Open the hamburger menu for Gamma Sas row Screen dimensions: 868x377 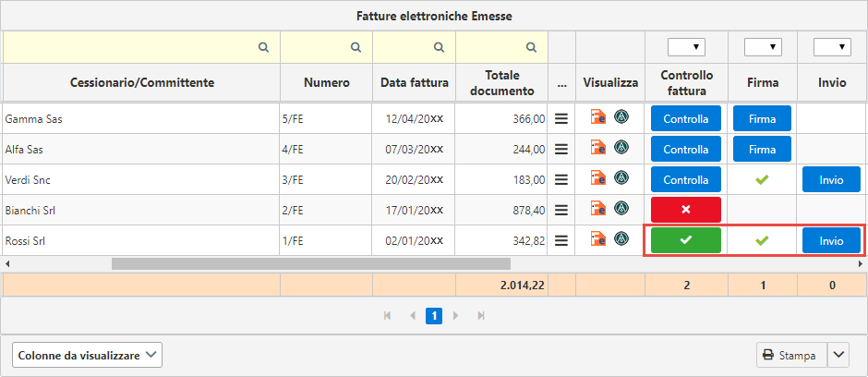[561, 118]
